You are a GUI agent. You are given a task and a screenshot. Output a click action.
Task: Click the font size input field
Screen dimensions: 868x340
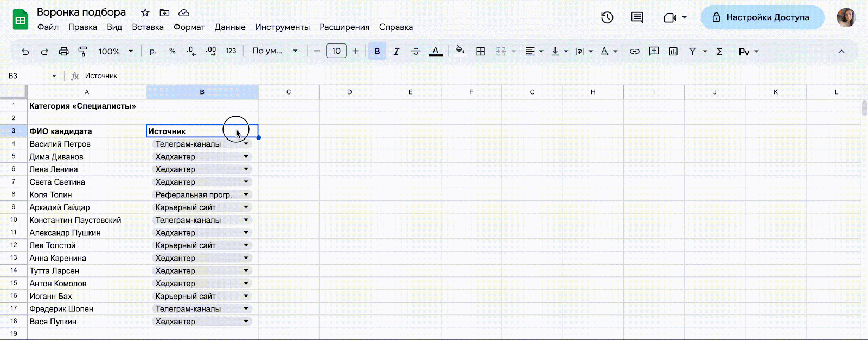tap(336, 51)
